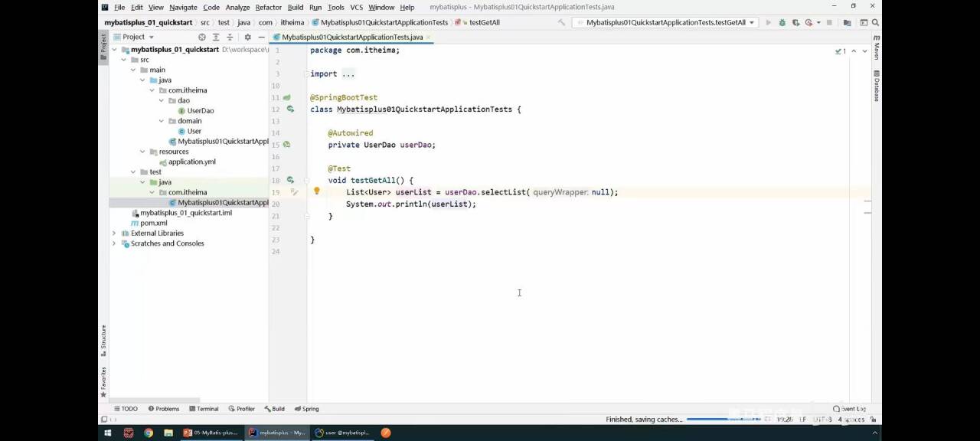This screenshot has width=980, height=441.
Task: Open the Event Log in status bar
Action: (x=850, y=409)
